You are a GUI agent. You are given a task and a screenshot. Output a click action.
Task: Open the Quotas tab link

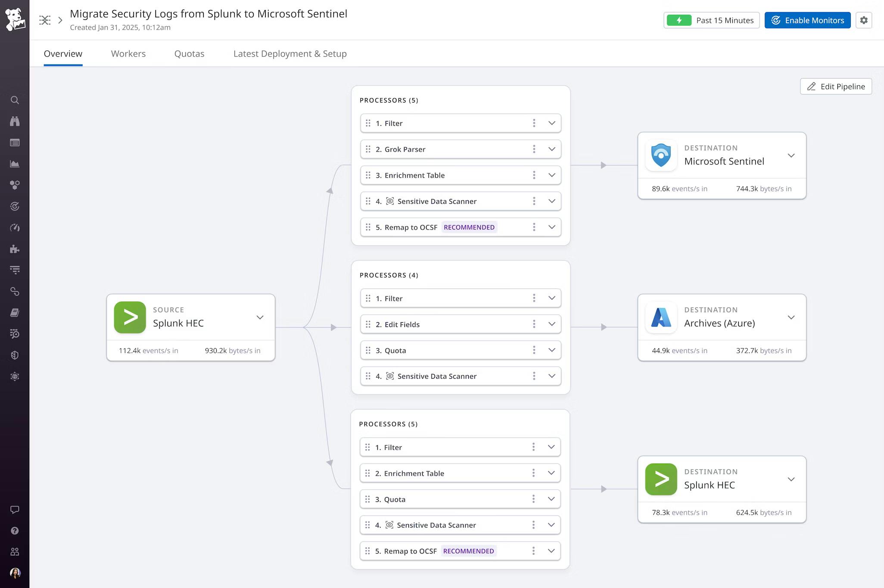[x=189, y=53]
